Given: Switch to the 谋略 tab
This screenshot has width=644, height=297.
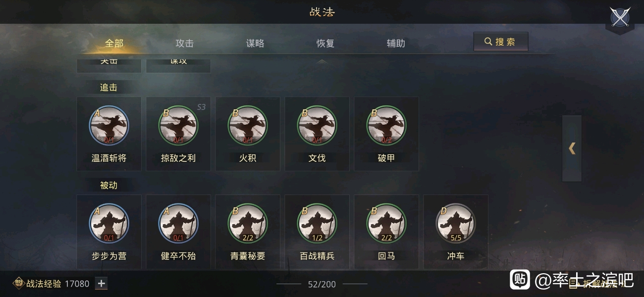Looking at the screenshot, I should (255, 43).
